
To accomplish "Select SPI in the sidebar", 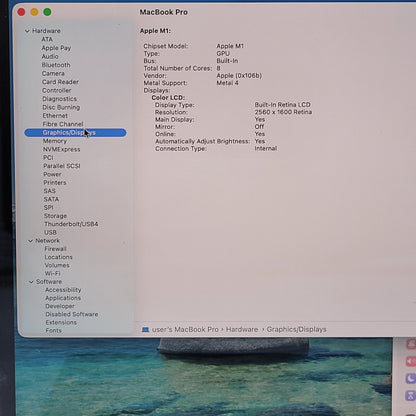I will (49, 207).
